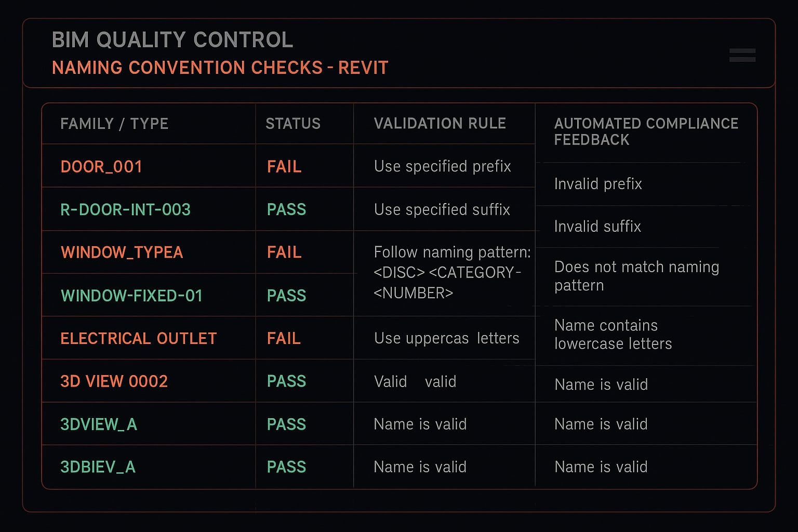The width and height of the screenshot is (798, 532).
Task: Click the AUTOMATED COMPLIANCE FEEDBACK header
Action: (x=646, y=131)
